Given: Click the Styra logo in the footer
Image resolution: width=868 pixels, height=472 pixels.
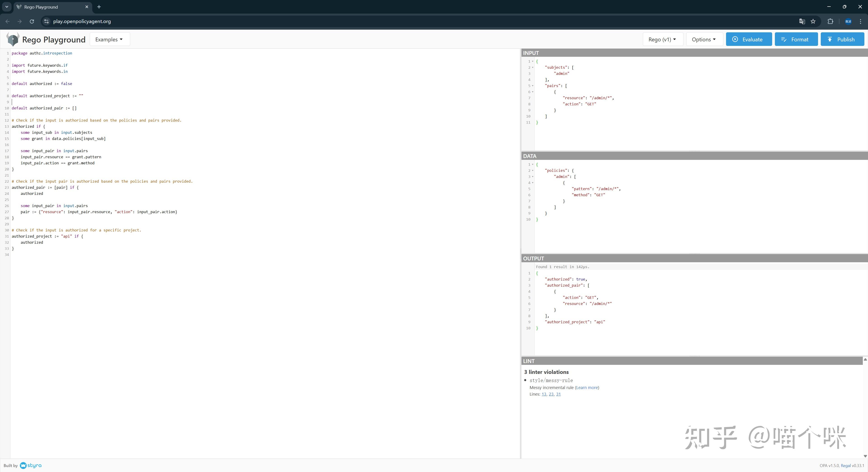Looking at the screenshot, I should click(x=31, y=465).
